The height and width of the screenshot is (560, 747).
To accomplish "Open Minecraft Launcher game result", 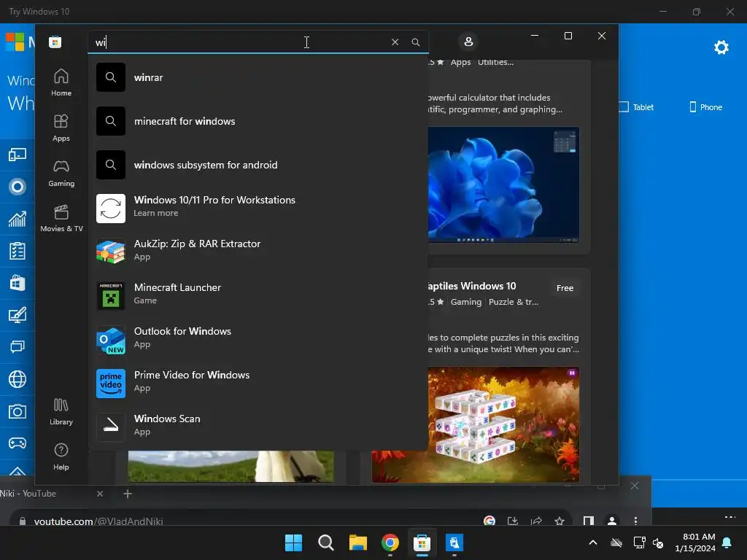I will tap(258, 295).
